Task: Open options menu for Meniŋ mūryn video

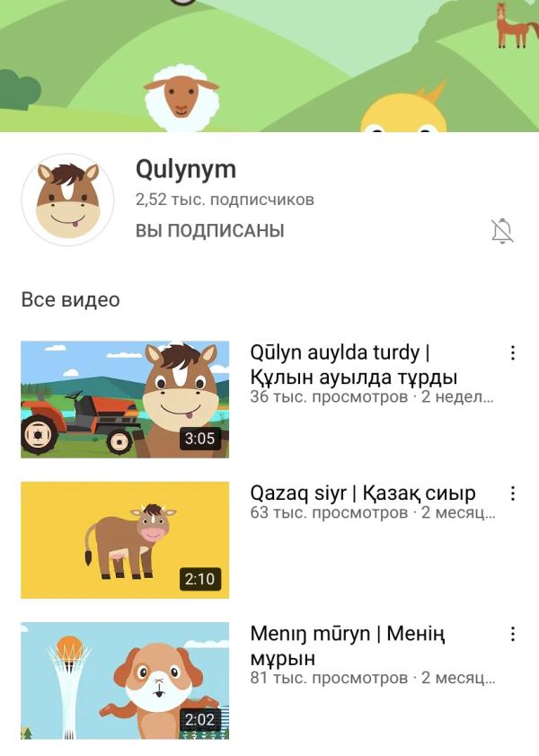Action: coord(513,634)
